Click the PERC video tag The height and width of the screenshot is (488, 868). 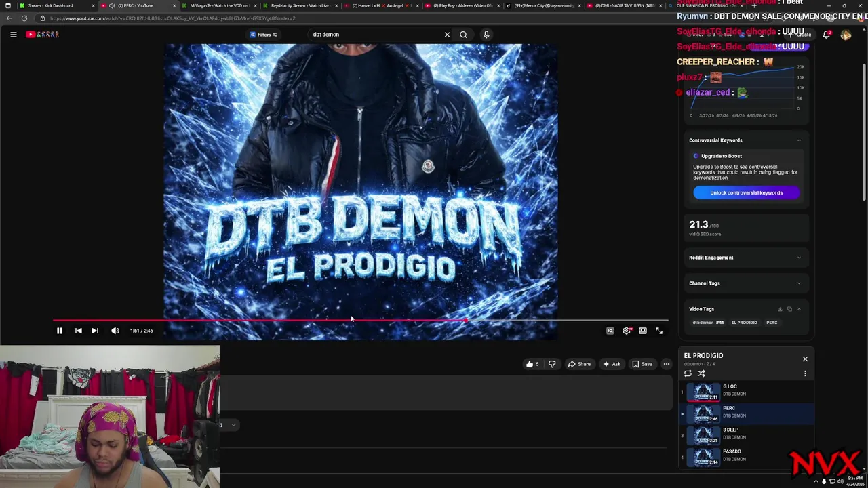772,323
